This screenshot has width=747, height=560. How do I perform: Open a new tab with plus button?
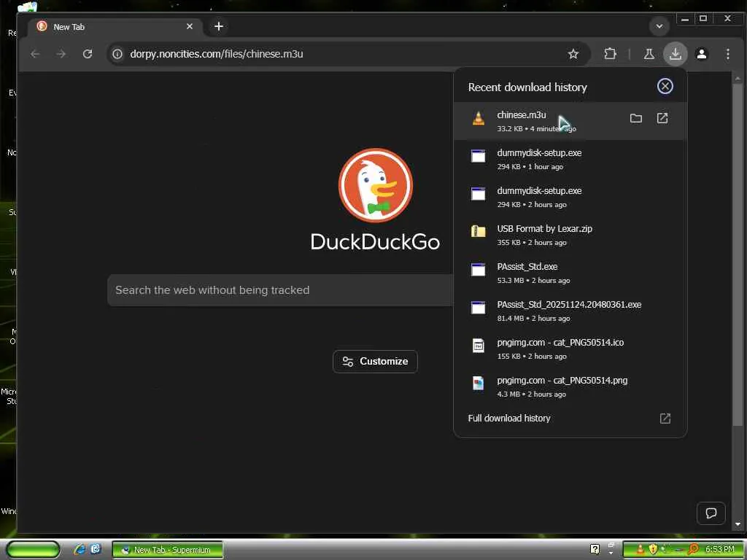pos(219,27)
